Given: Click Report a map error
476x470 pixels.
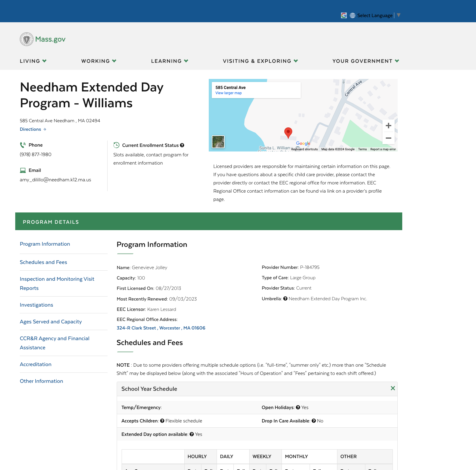Looking at the screenshot, I should click(383, 149).
